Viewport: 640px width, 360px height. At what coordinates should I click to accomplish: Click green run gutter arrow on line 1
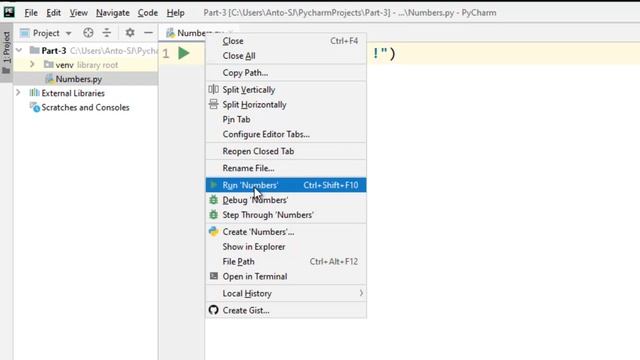pos(184,53)
